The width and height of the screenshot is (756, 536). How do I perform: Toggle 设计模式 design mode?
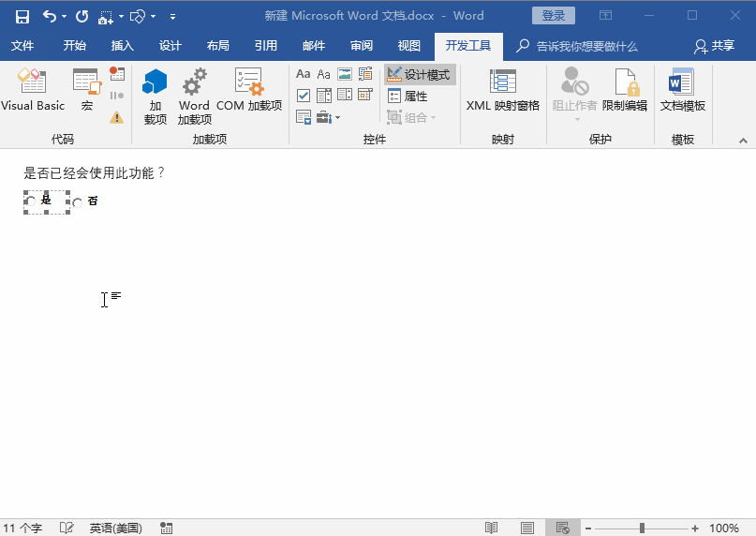[x=419, y=75]
